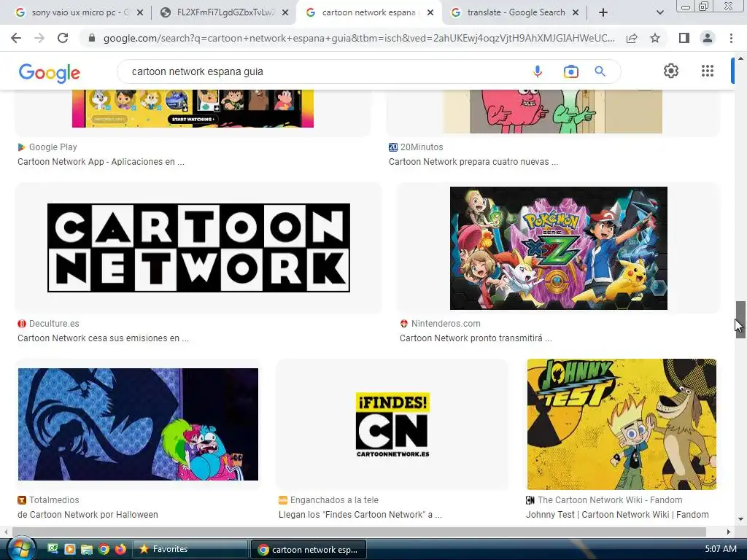Close the FL2XFmFi7 tab
The height and width of the screenshot is (560, 747).
[x=285, y=13]
